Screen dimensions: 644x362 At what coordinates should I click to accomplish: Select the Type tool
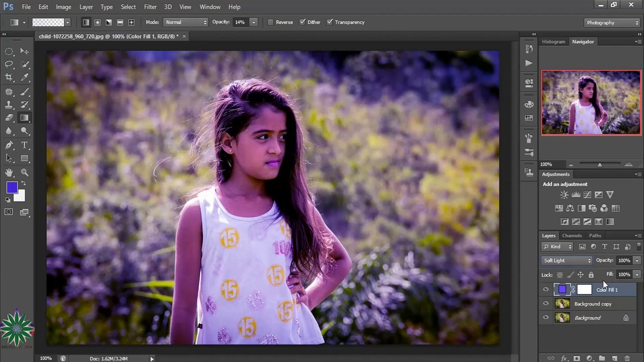[24, 145]
